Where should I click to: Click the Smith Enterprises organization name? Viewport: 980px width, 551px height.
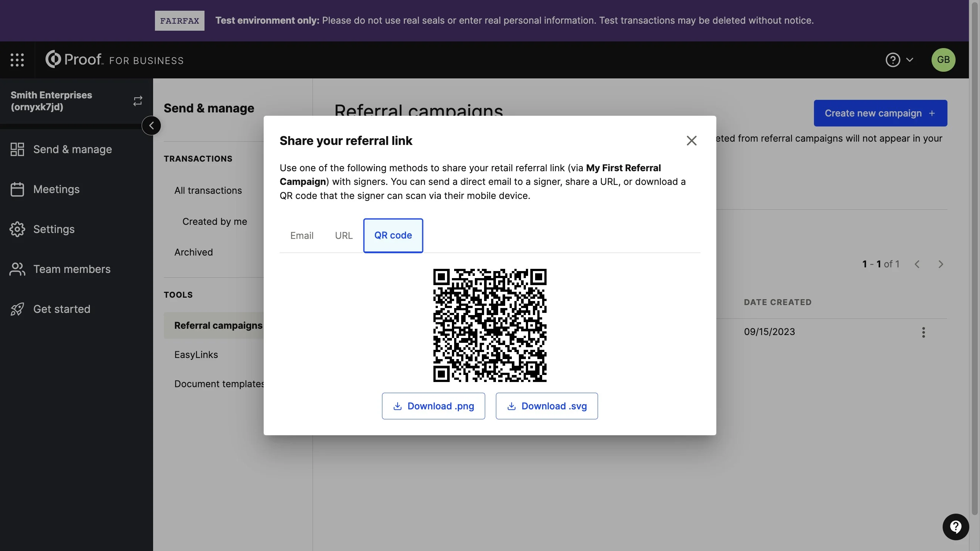51,101
